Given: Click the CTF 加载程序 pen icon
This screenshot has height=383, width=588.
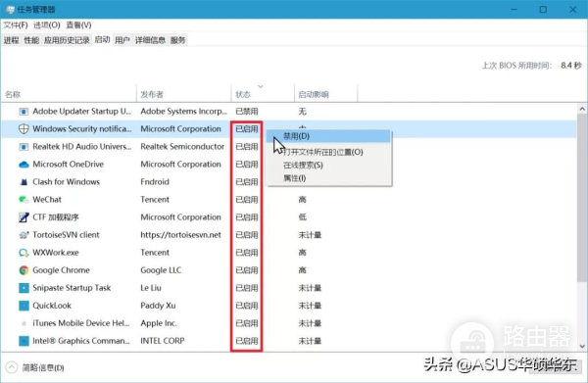Looking at the screenshot, I should (24, 217).
